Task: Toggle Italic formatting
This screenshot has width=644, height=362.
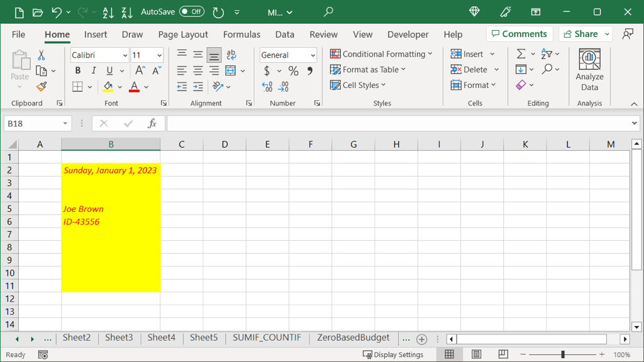Action: pyautogui.click(x=94, y=71)
